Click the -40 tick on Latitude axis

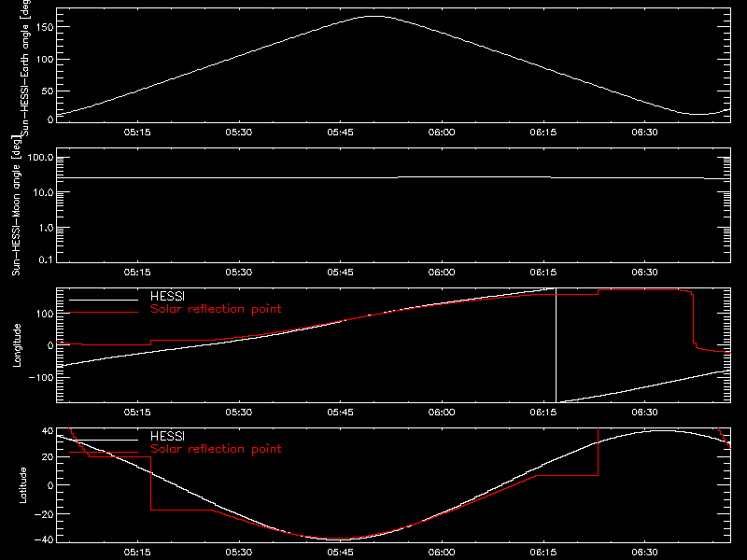44,540
